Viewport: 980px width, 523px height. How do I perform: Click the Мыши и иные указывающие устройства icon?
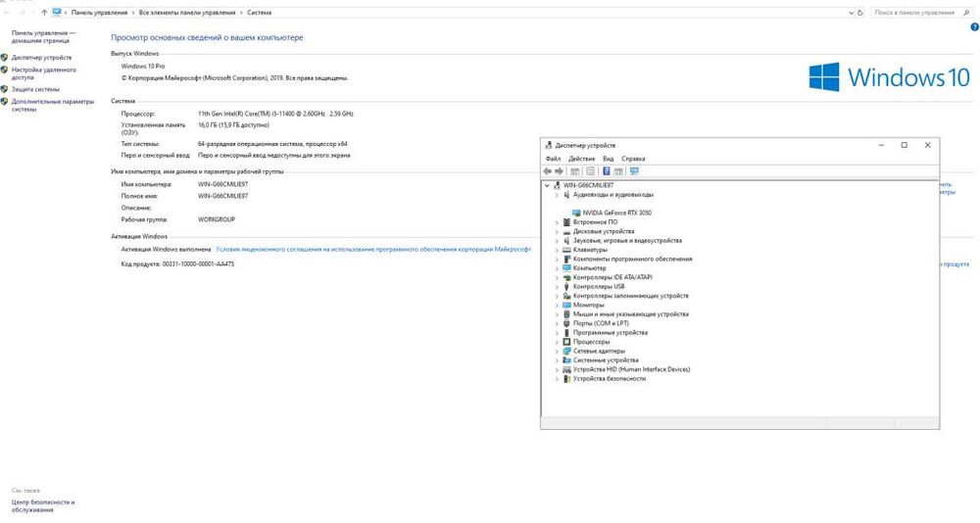(x=566, y=314)
